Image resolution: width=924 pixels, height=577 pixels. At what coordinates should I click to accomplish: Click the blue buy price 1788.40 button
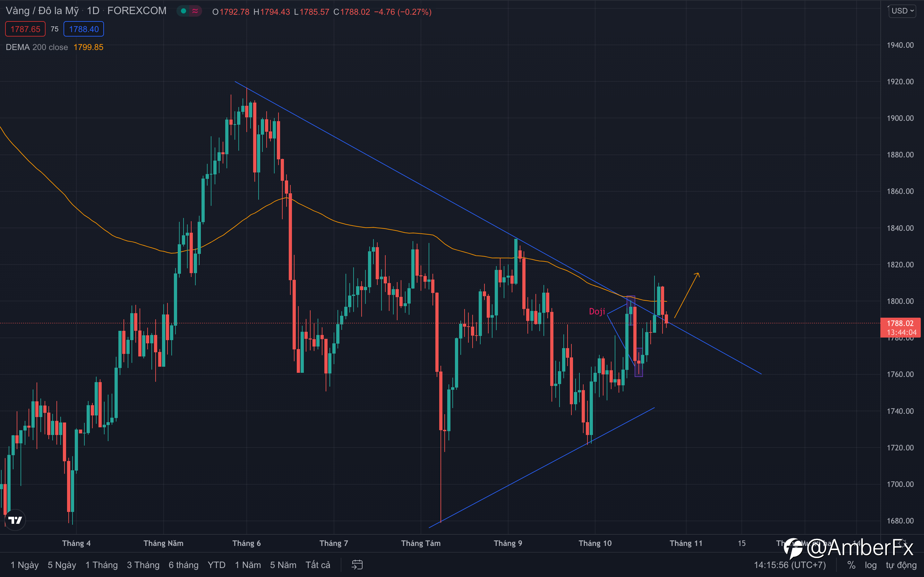point(84,29)
